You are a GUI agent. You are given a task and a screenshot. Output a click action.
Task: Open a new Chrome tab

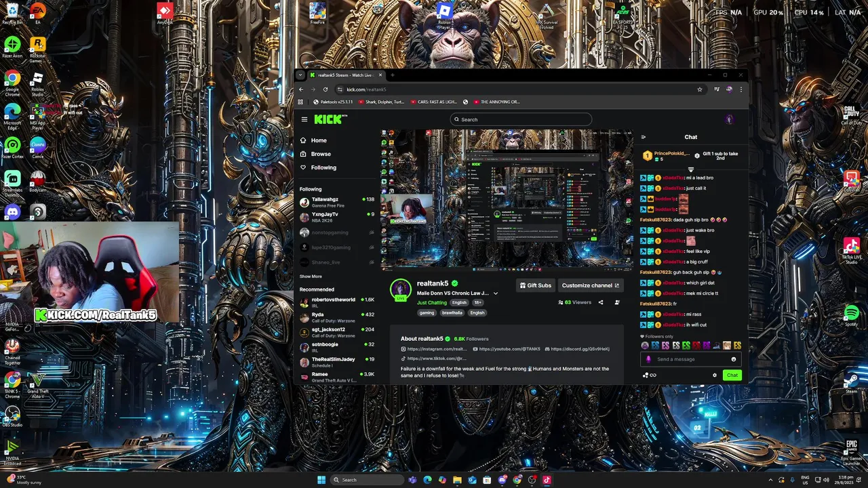pos(393,75)
